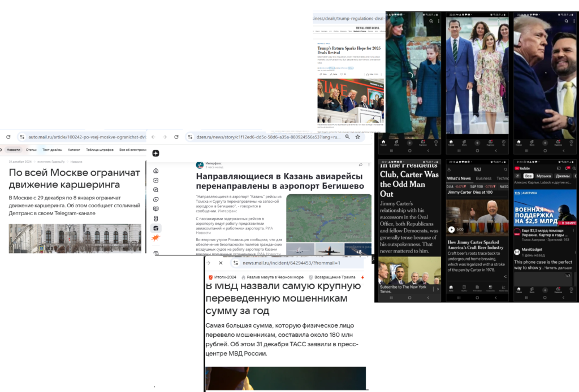The width and height of the screenshot is (579, 392).
Task: Tap the Shorts icon in YouTube feed phone
Action: pos(532,290)
